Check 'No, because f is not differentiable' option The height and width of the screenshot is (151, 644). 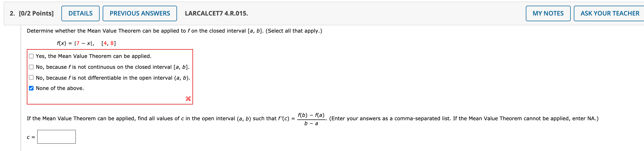[x=31, y=77]
